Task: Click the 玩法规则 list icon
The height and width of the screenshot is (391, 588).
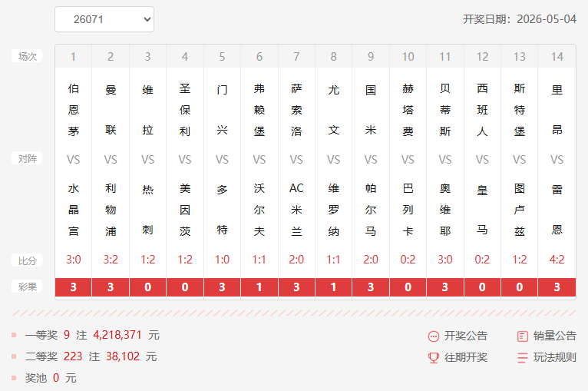Action: click(523, 358)
